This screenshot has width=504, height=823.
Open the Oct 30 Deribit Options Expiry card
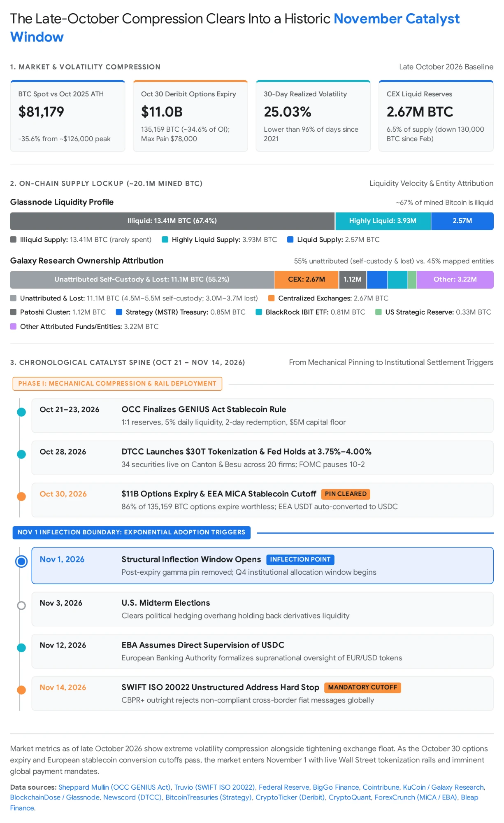click(190, 116)
